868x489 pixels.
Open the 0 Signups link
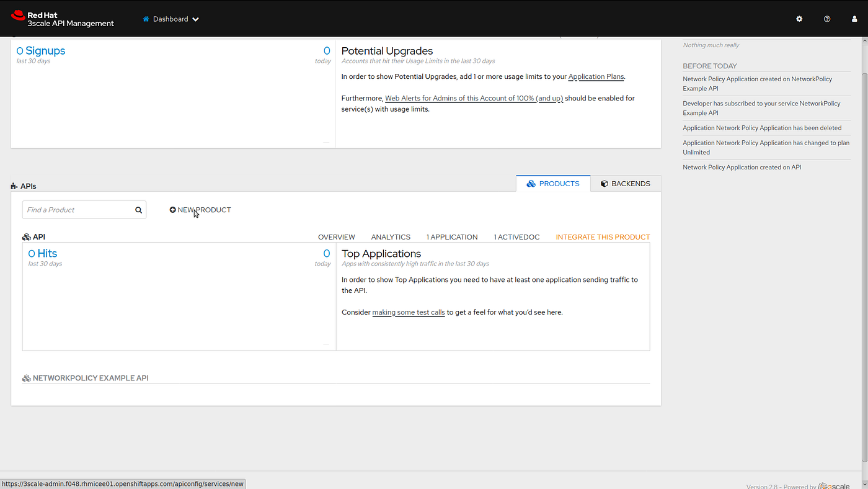coord(41,51)
